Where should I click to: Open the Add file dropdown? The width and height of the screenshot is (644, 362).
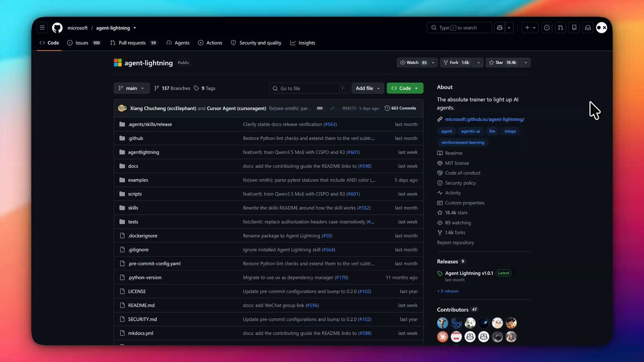pos(367,88)
